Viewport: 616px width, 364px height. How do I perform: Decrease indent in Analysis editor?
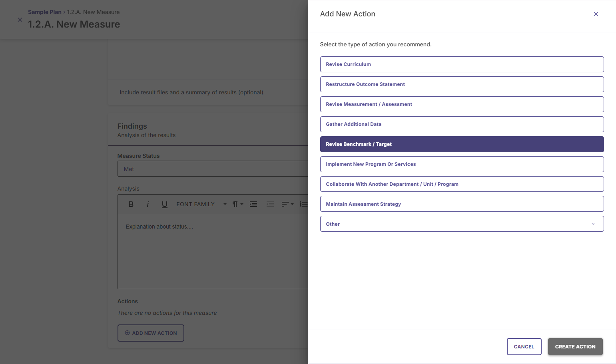270,204
